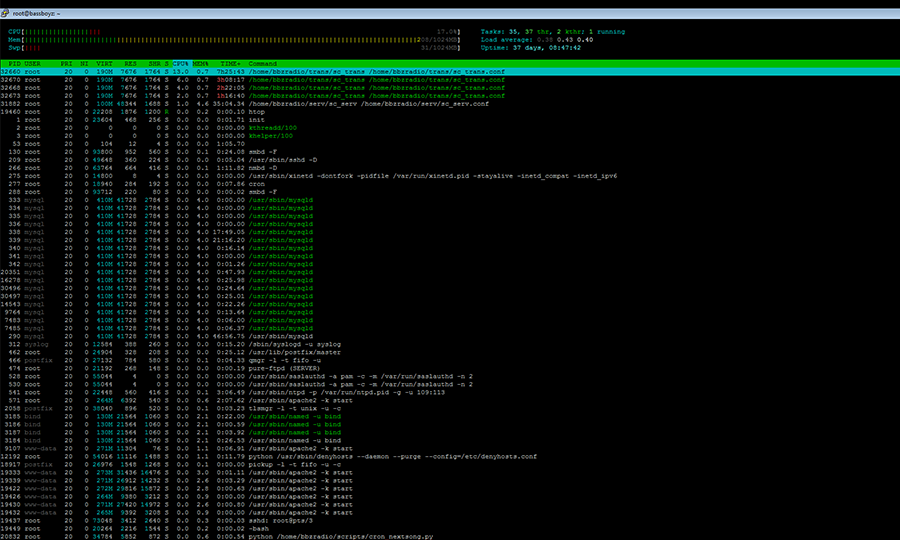Sort by the MEM% column header
Image resolution: width=900 pixels, height=540 pixels.
tap(200, 64)
